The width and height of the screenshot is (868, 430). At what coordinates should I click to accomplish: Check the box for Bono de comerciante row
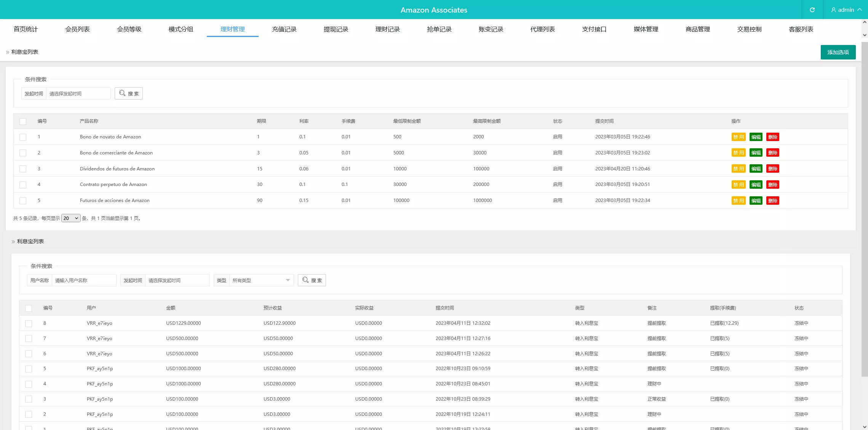click(x=23, y=153)
